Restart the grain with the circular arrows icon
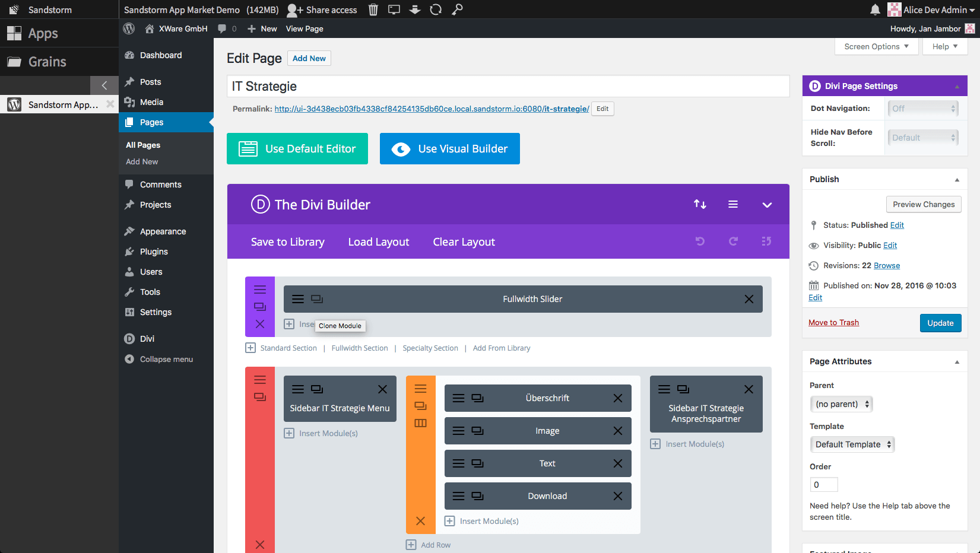 [x=436, y=9]
